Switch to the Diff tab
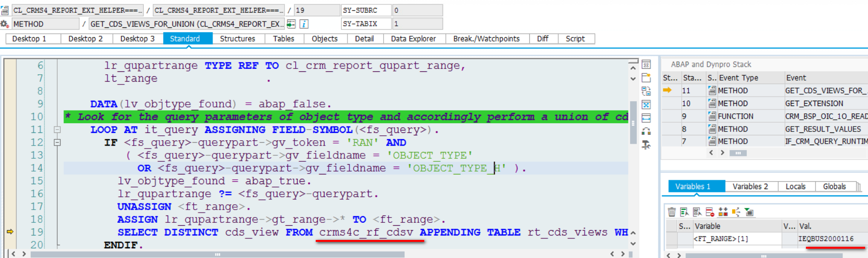This screenshot has height=258, width=868. pos(543,39)
